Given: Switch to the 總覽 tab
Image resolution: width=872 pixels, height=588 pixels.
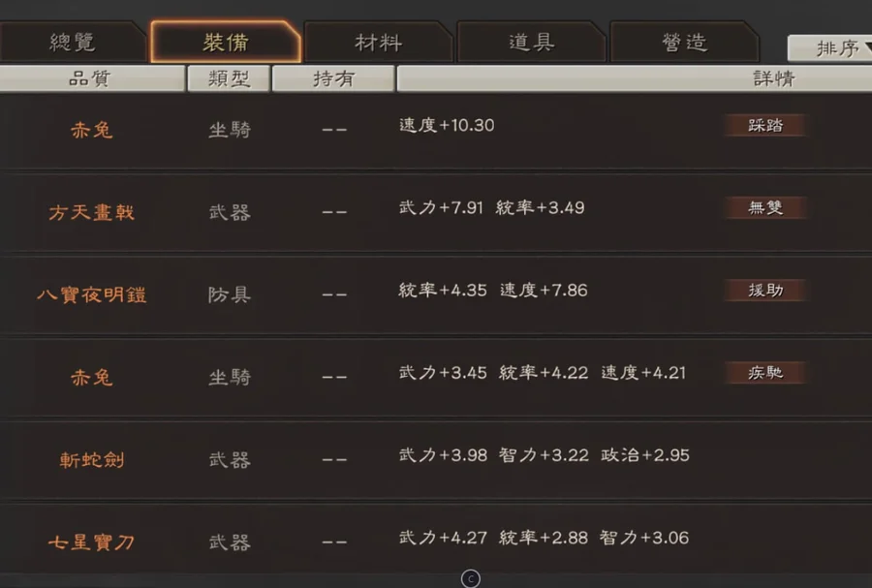Looking at the screenshot, I should pyautogui.click(x=71, y=43).
